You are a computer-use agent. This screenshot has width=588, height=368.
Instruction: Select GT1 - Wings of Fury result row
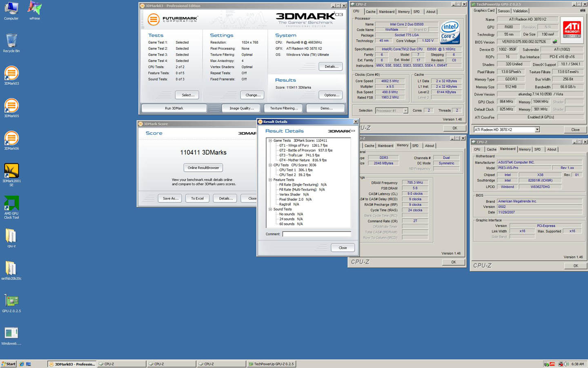(303, 146)
